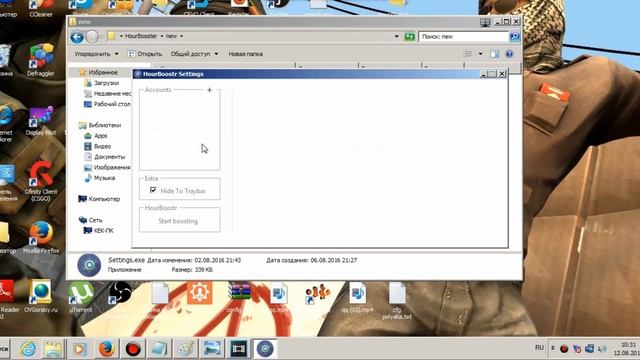
Task: Select the Display Pilot desktop icon
Action: click(x=41, y=120)
